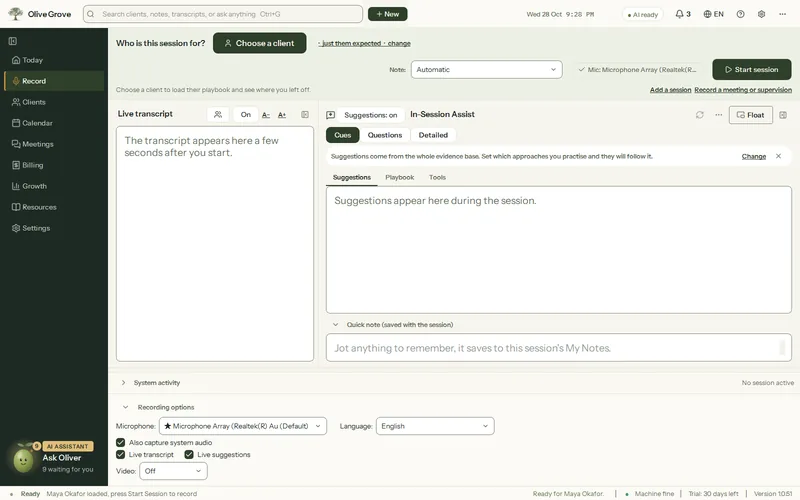
Task: Click Change link in evidence base notice
Action: click(754, 156)
